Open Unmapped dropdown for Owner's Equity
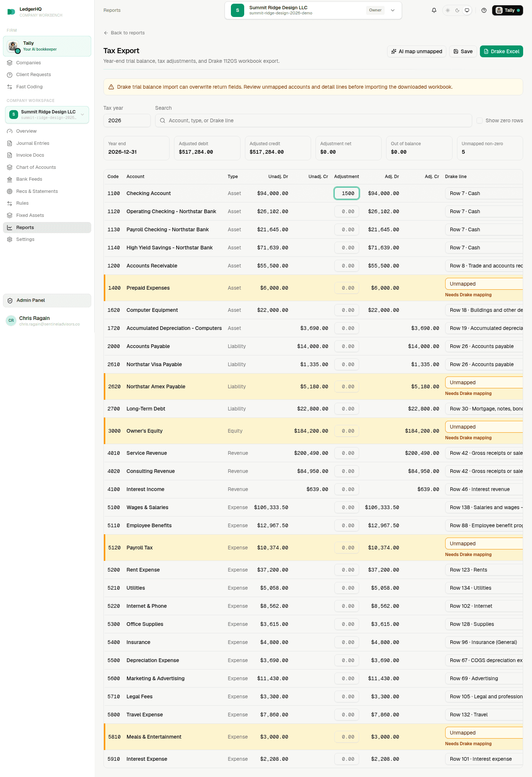 click(484, 427)
